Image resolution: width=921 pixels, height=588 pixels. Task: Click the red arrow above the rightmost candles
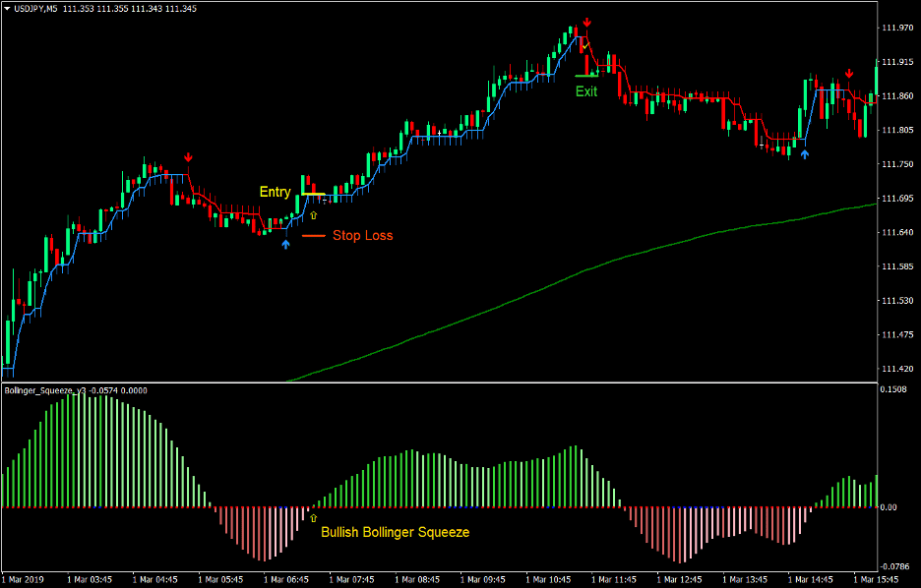pos(849,73)
